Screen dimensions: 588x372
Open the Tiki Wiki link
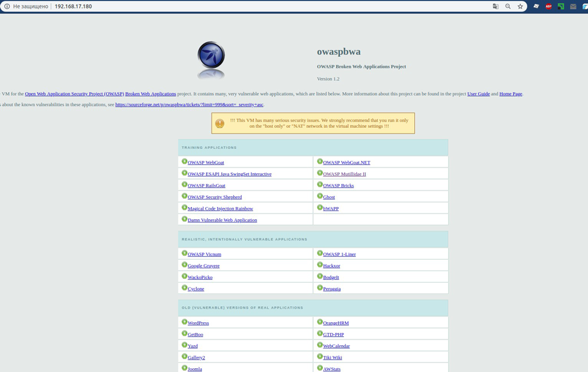click(x=332, y=358)
